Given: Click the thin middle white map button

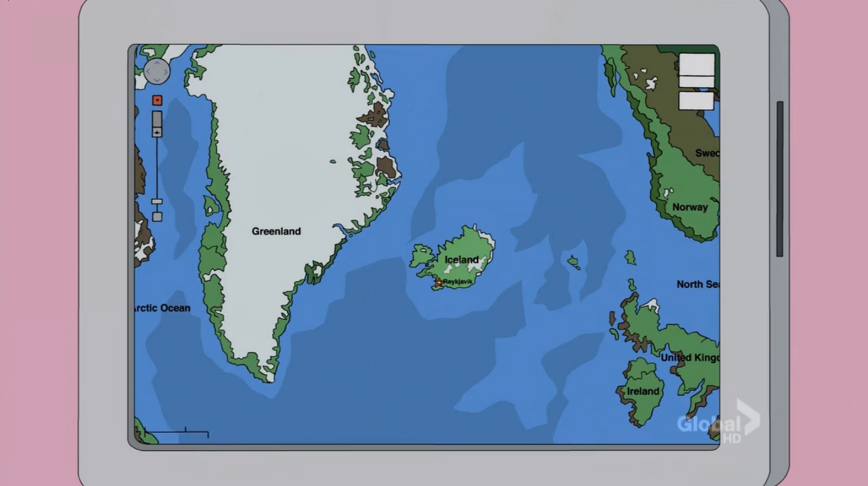Looking at the screenshot, I should point(697,82).
